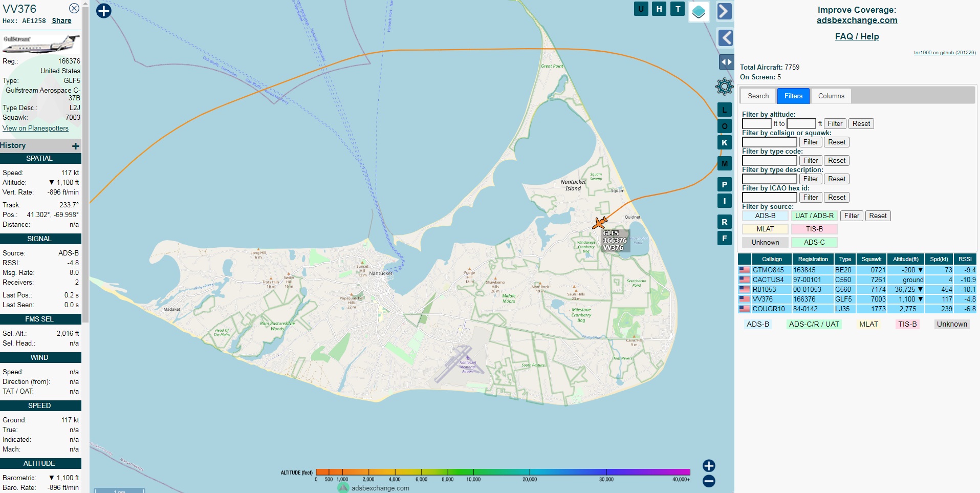980x493 pixels.
Task: Click the callsign or squawk filter field
Action: coord(769,142)
